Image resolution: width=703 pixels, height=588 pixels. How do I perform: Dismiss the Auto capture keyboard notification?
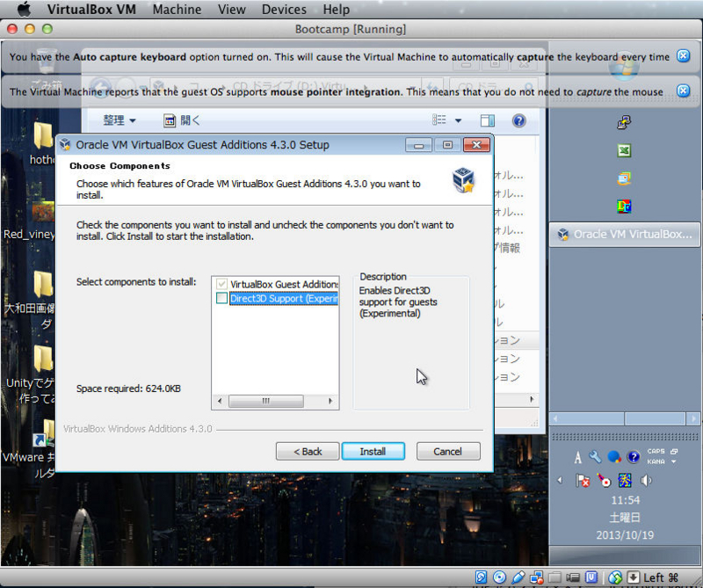683,56
